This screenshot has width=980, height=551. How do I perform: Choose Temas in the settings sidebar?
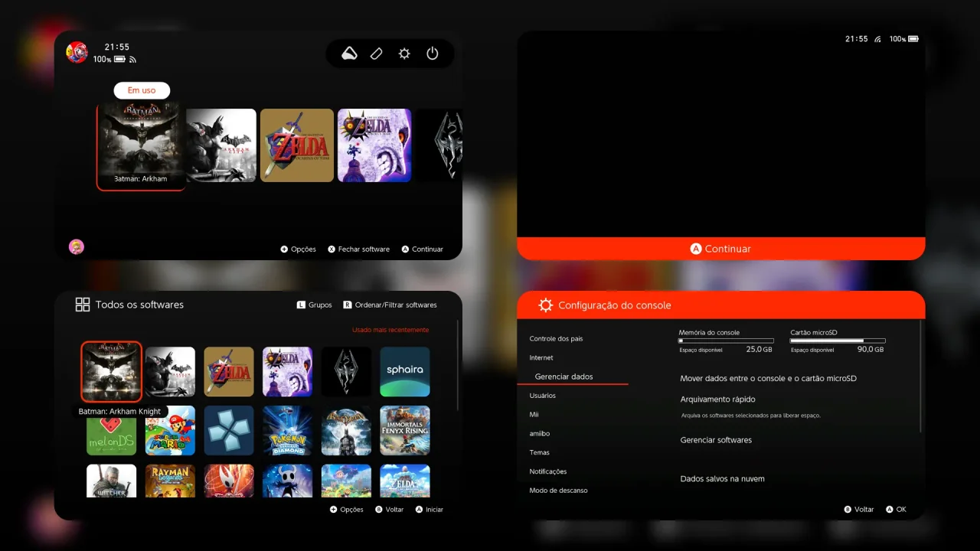[x=540, y=452]
